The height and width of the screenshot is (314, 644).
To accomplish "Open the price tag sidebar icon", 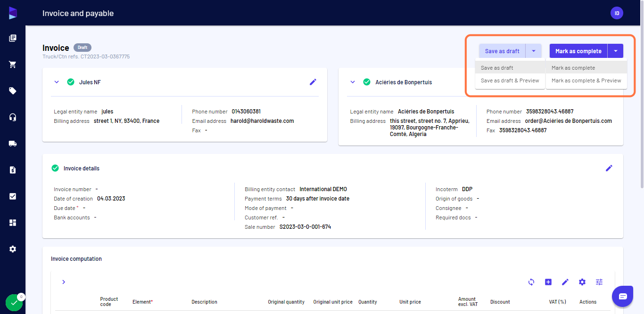I will [13, 91].
